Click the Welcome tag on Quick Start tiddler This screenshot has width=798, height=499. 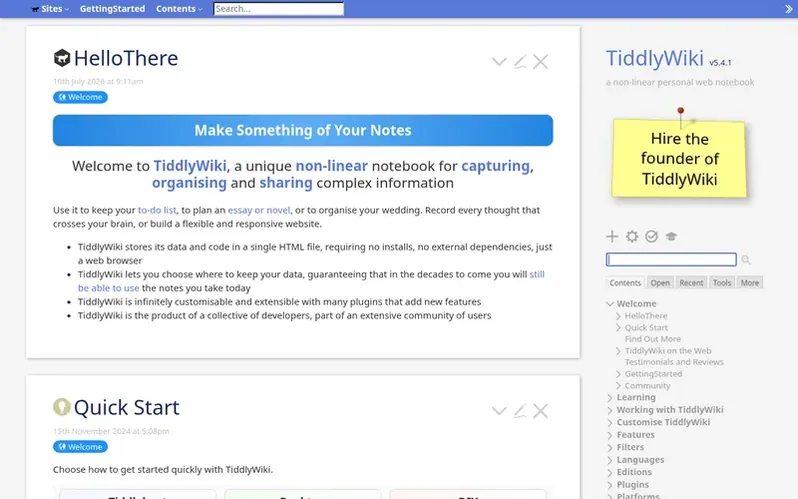[80, 447]
